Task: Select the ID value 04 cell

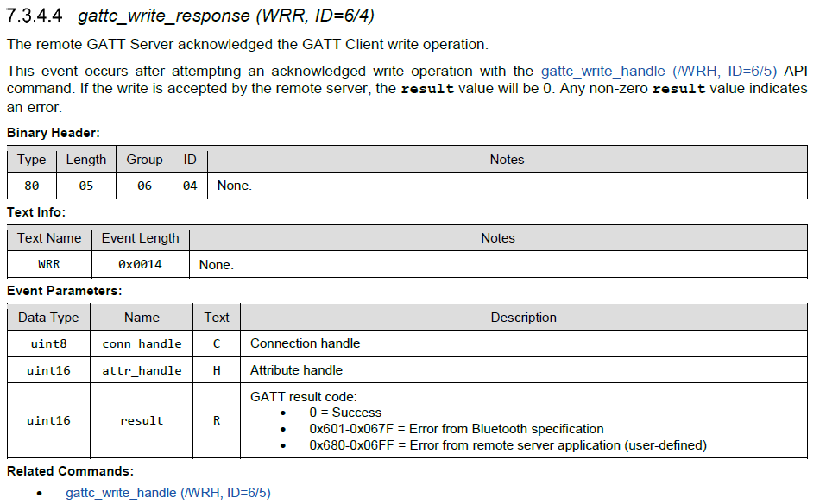Action: tap(190, 185)
